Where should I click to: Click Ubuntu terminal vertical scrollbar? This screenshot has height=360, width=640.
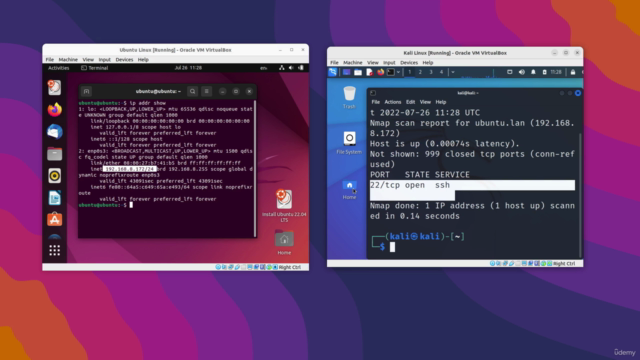point(255,168)
